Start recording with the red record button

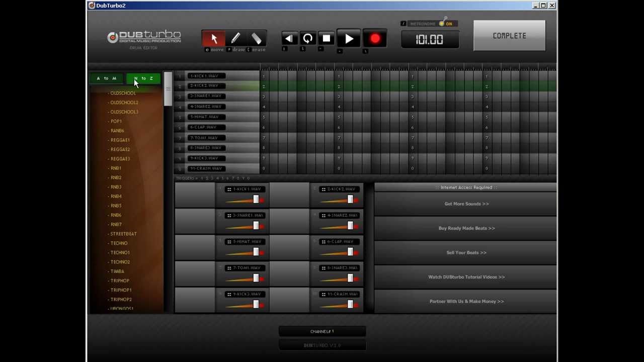(x=375, y=39)
